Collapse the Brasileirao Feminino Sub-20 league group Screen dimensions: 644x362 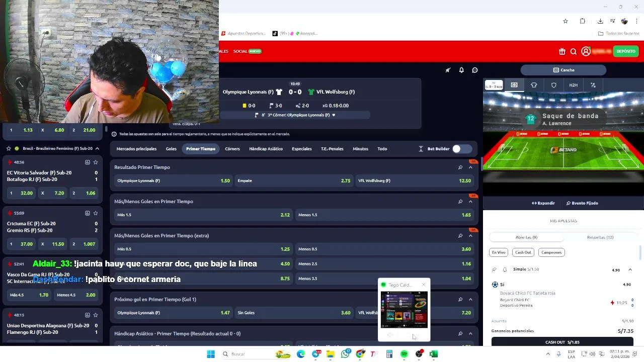[97, 149]
